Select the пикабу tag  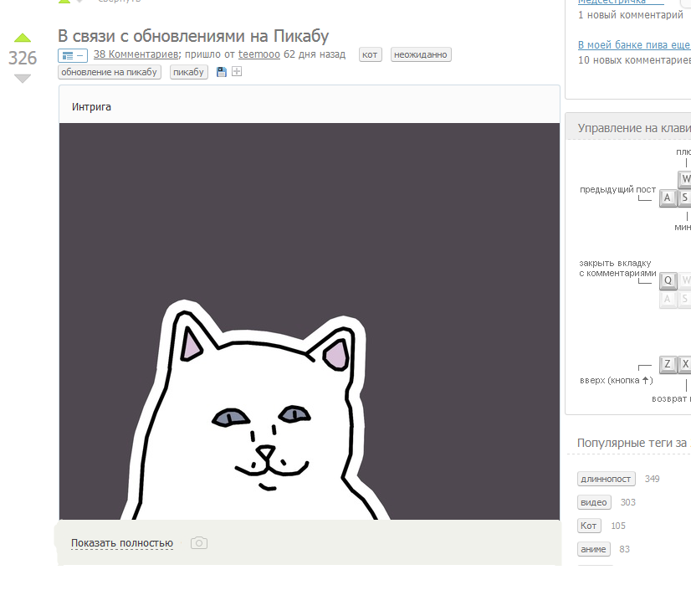(x=188, y=72)
